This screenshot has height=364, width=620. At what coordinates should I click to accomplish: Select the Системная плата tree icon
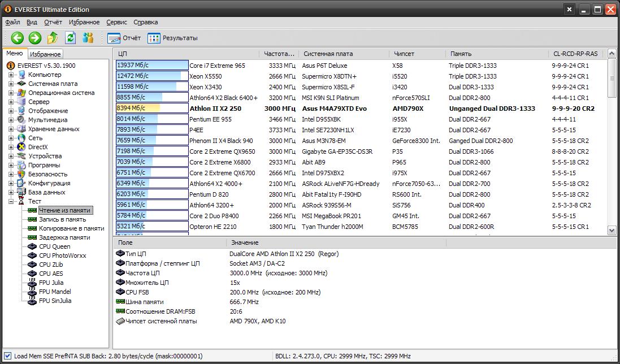pyautogui.click(x=21, y=84)
